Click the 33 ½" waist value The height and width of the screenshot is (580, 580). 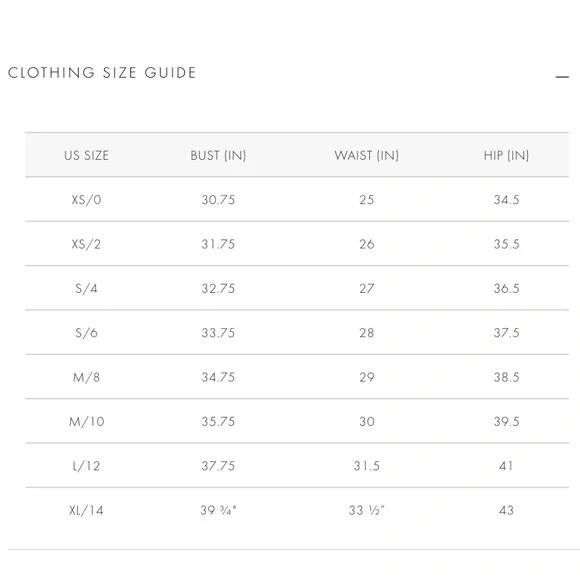(x=367, y=510)
